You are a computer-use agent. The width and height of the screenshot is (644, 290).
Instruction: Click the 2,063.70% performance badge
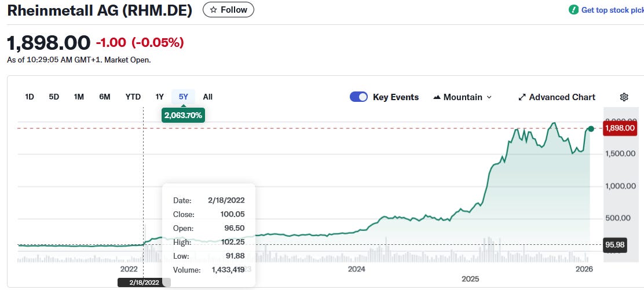[x=183, y=115]
